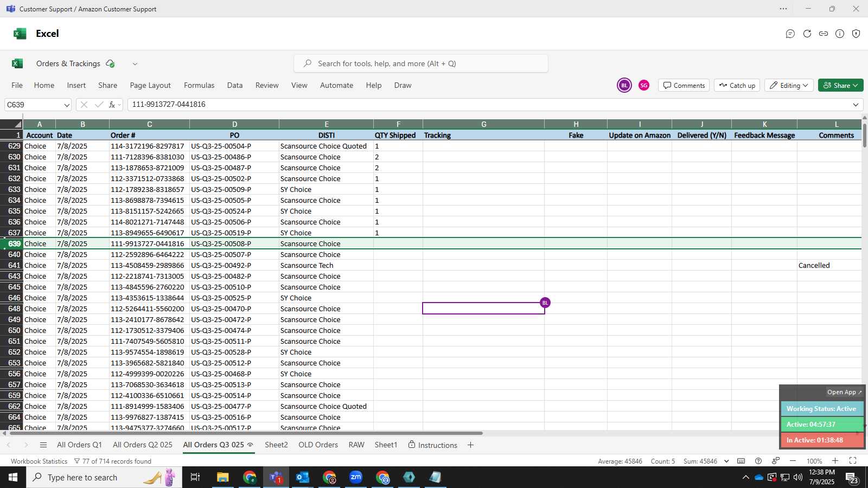
Task: Click the BL user presence avatar
Action: (624, 85)
